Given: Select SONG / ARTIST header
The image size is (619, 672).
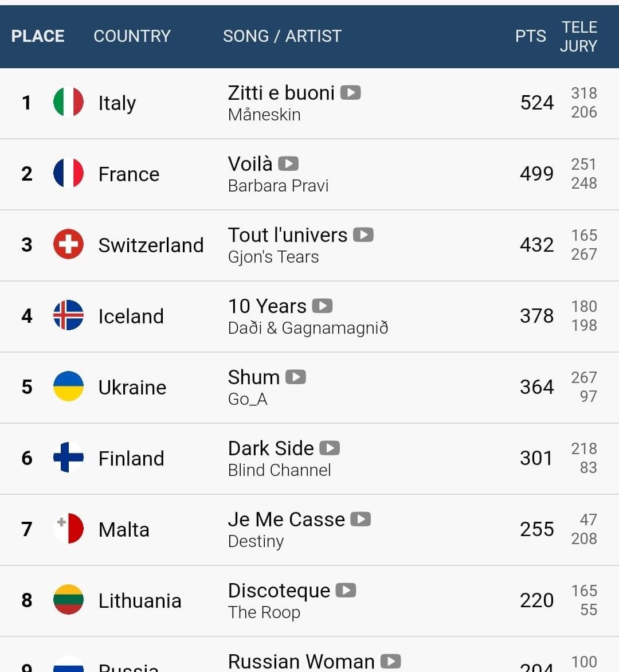Looking at the screenshot, I should coord(283,36).
